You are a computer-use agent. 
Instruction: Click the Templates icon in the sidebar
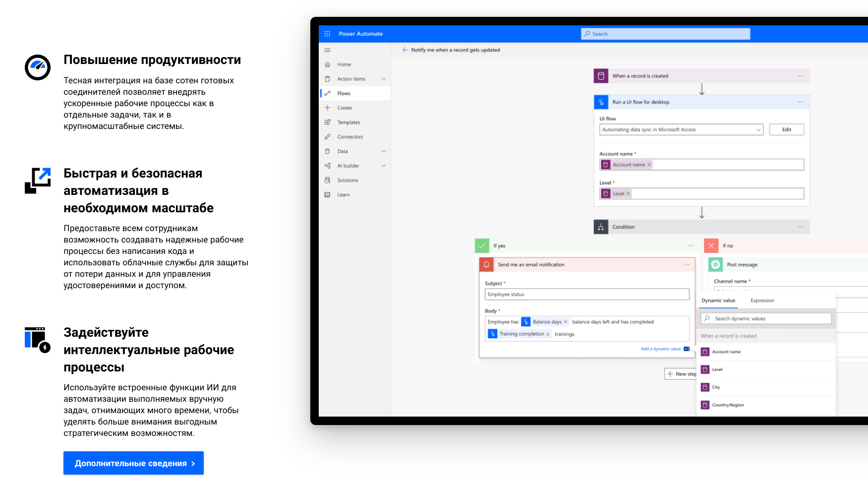click(327, 122)
